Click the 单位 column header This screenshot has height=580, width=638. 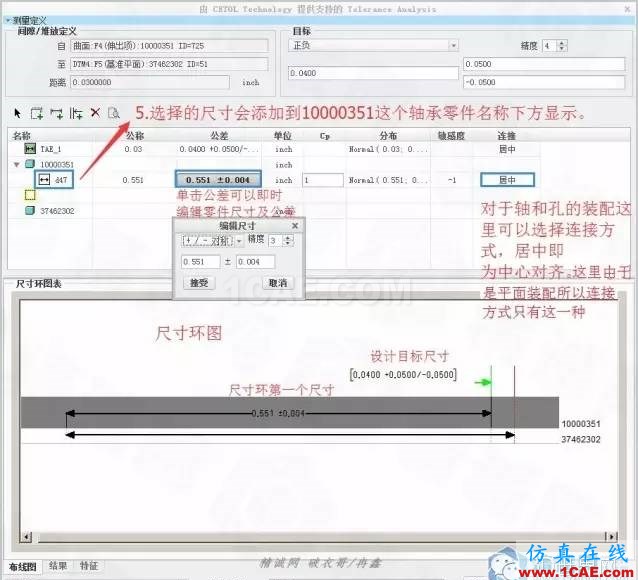pos(282,136)
